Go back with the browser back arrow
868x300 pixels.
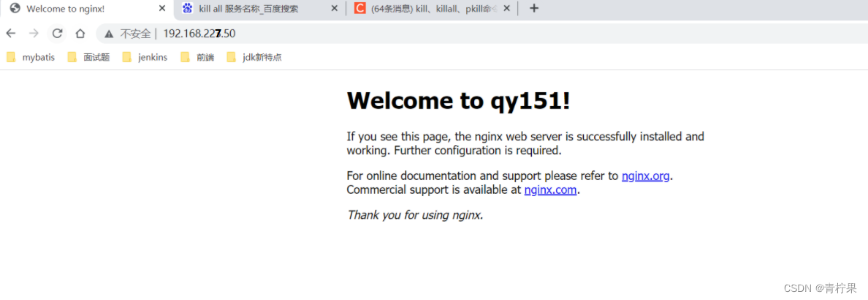pyautogui.click(x=10, y=33)
